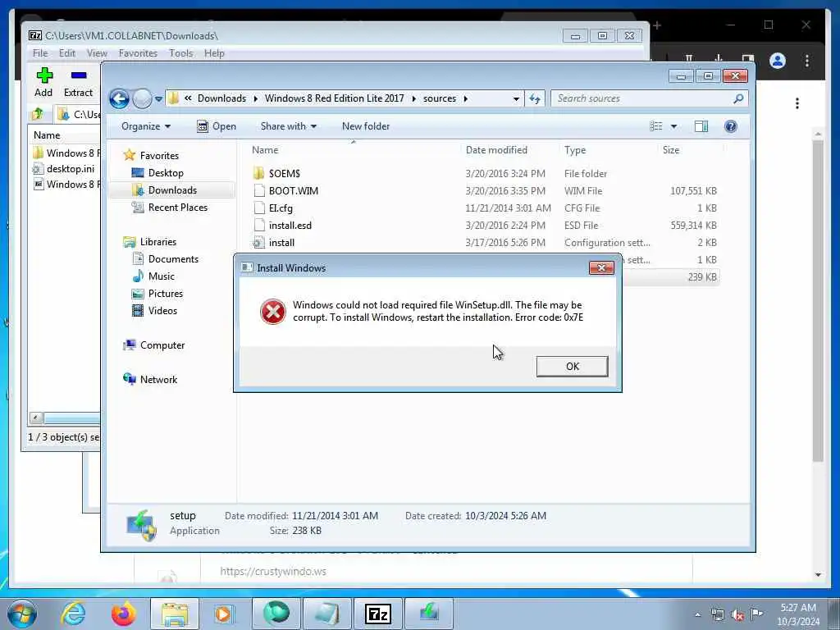840x630 pixels.
Task: Click the magnifier icon in search box
Action: 738,98
